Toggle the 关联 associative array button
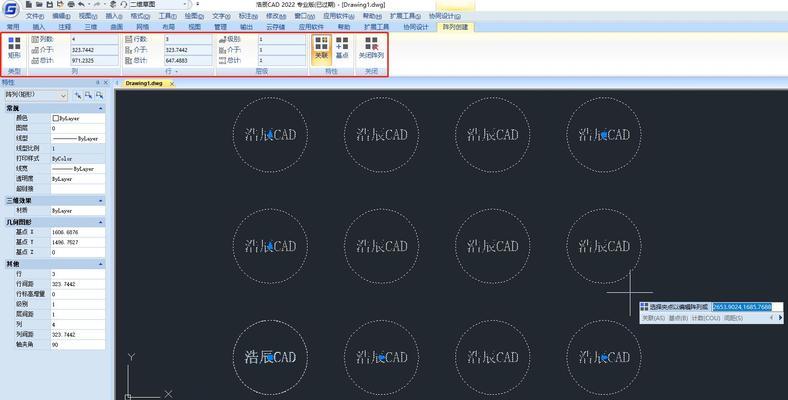The width and height of the screenshot is (788, 400). pos(322,50)
